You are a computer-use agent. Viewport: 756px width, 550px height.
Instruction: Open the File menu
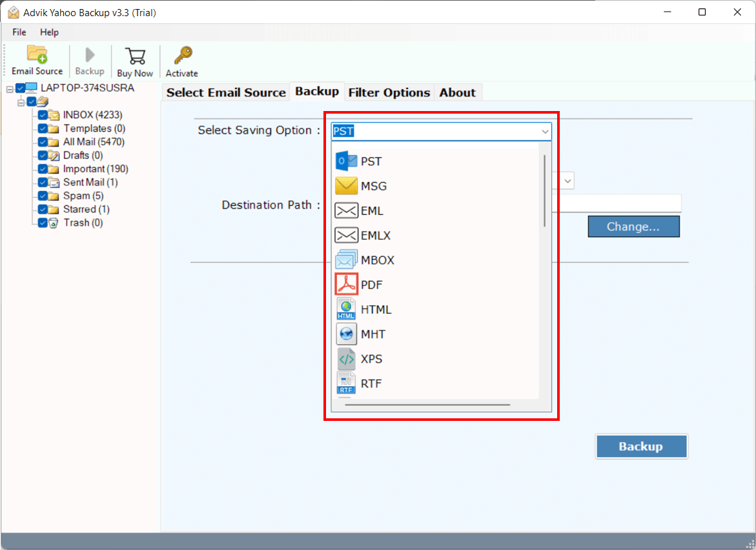(x=18, y=32)
